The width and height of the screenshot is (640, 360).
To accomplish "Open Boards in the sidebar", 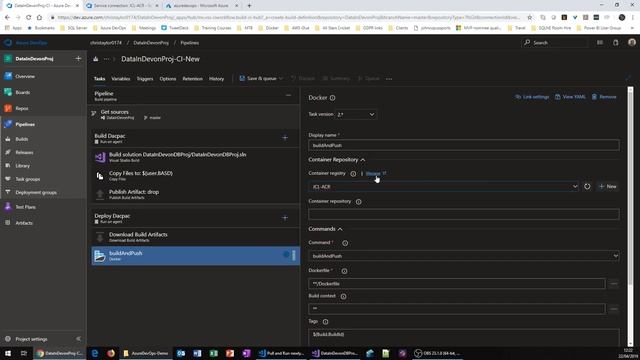I will click(22, 92).
